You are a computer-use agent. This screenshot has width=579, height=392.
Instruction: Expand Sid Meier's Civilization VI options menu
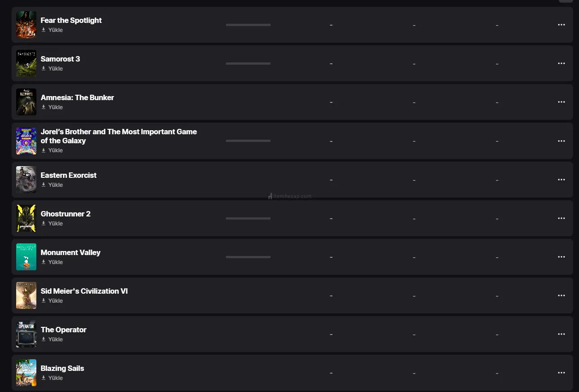561,295
